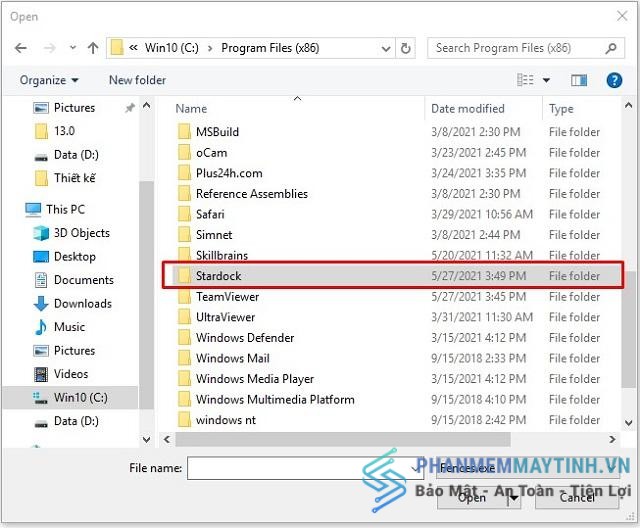The width and height of the screenshot is (640, 528).
Task: Select the TeamViewer folder
Action: coord(227,297)
